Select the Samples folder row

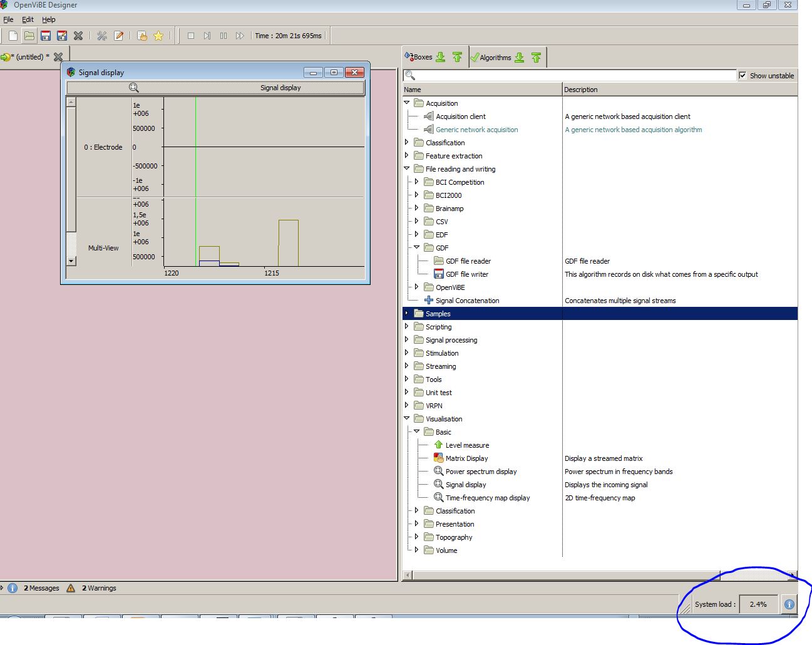[x=600, y=314]
